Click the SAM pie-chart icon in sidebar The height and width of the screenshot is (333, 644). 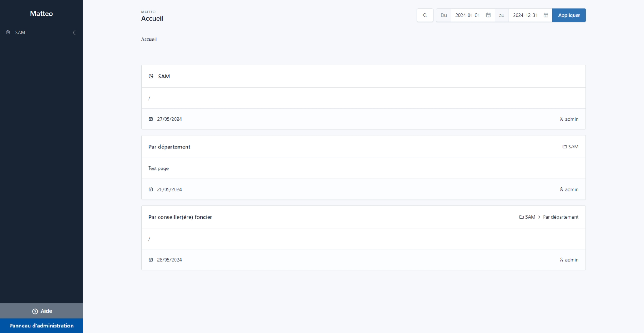[x=8, y=33]
